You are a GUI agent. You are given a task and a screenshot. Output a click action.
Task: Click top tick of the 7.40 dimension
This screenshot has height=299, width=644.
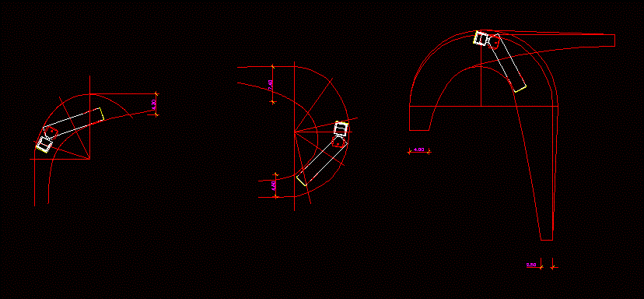pyautogui.click(x=273, y=66)
